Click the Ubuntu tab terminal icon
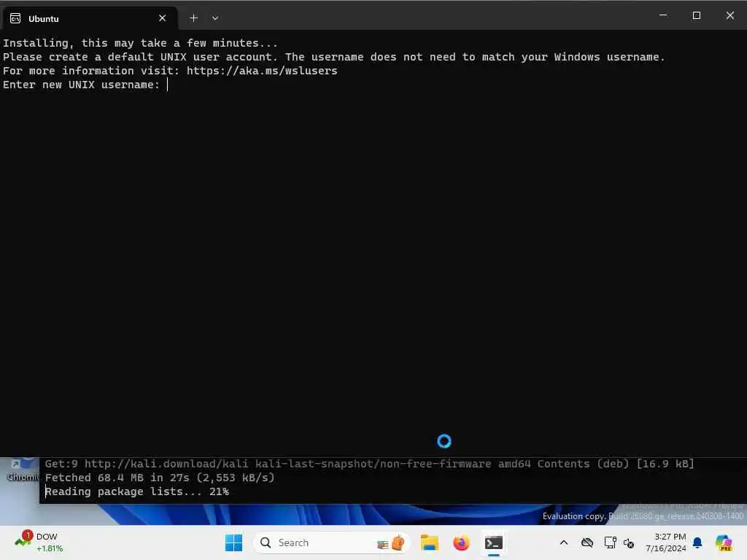This screenshot has width=747, height=560. coord(15,18)
